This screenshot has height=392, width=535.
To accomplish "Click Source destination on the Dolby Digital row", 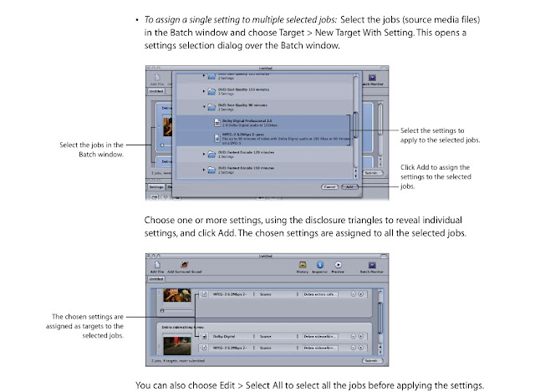I will pos(266,336).
